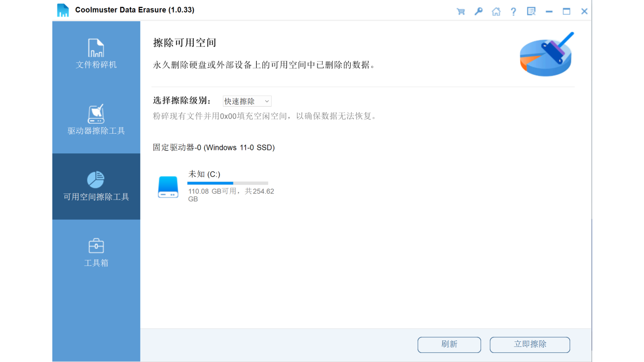The width and height of the screenshot is (644, 362).
Task: Click the 固定驱动器-0 section label
Action: click(213, 147)
